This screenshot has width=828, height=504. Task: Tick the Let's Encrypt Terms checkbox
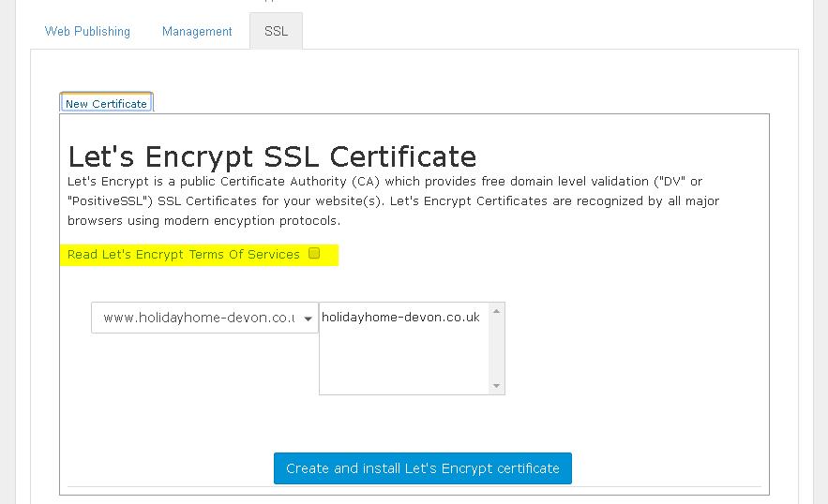pyautogui.click(x=314, y=253)
